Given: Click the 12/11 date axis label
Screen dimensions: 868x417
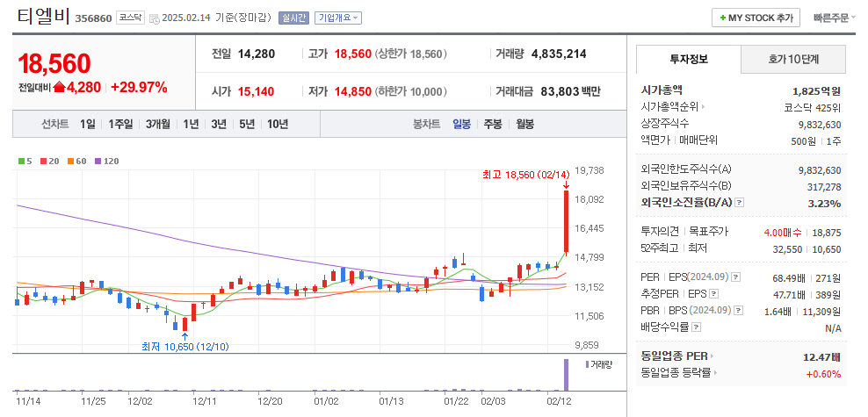Looking at the screenshot, I should coord(205,401).
